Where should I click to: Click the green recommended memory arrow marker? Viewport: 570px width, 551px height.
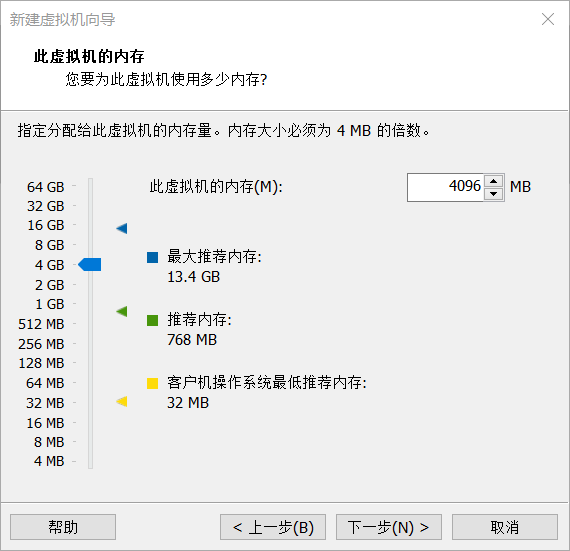click(x=122, y=311)
